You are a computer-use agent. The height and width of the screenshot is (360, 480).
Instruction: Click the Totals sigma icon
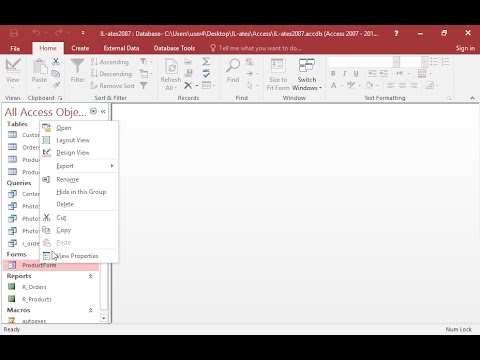coord(206,61)
